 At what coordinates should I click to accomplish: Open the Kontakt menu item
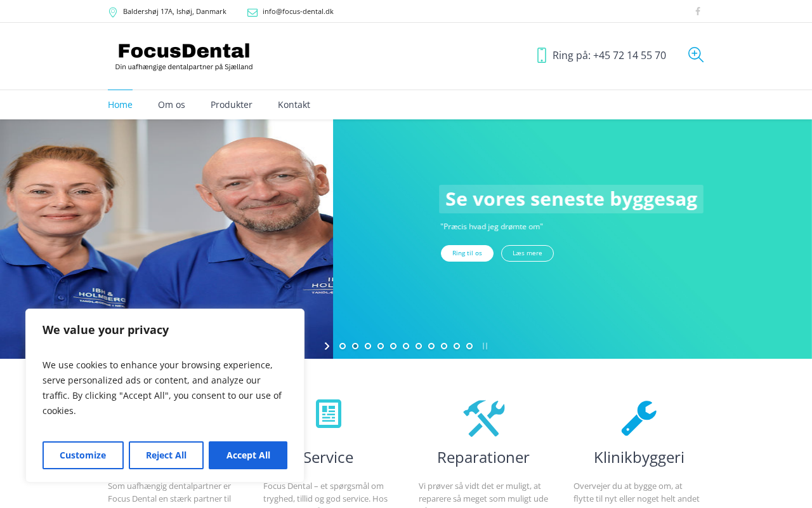tap(294, 105)
